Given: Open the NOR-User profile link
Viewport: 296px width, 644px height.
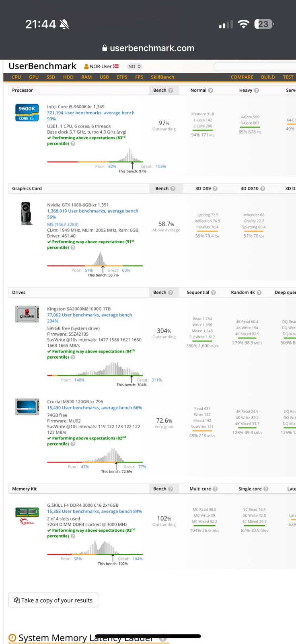Looking at the screenshot, I should click(x=101, y=66).
